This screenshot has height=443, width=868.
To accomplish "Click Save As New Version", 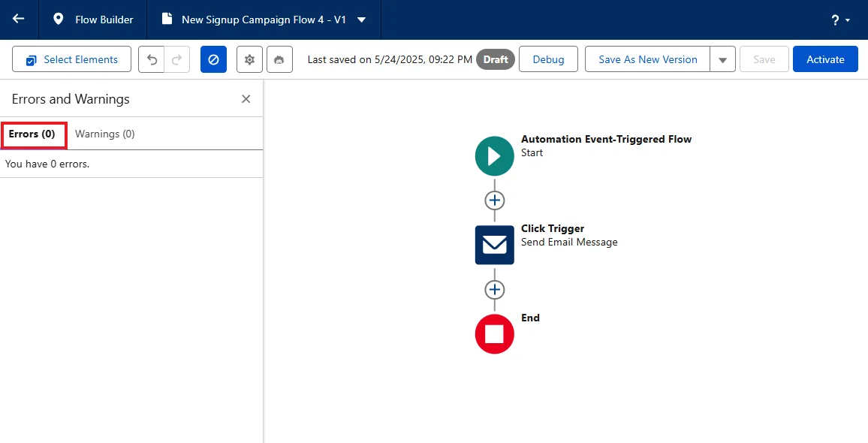I will pyautogui.click(x=648, y=59).
